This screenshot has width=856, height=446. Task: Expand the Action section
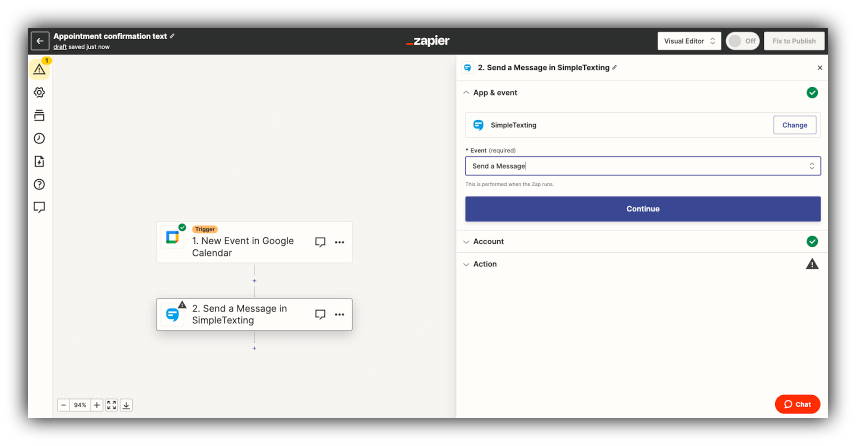pos(484,264)
